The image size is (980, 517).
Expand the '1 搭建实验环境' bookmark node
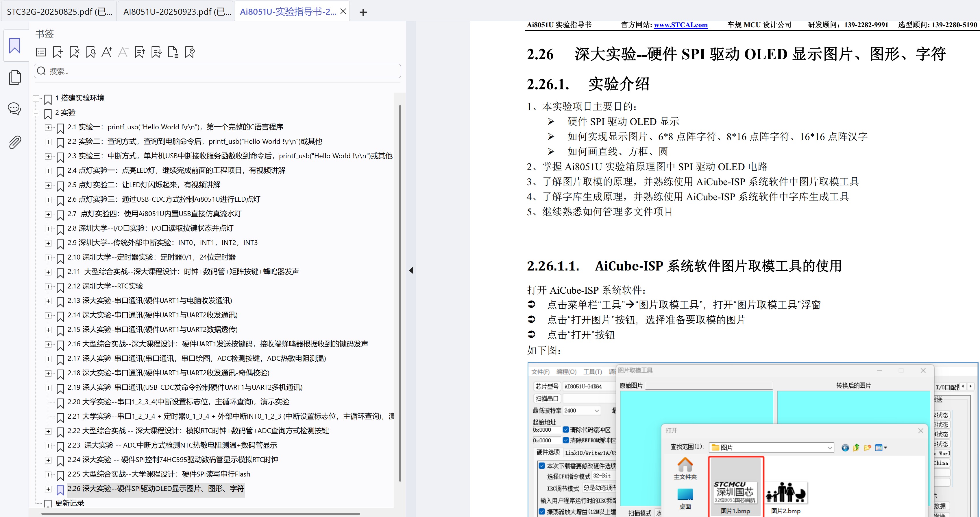(x=36, y=98)
